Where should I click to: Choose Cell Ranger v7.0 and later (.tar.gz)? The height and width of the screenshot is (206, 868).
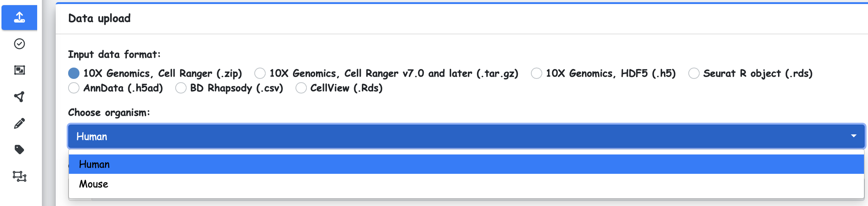[x=260, y=73]
